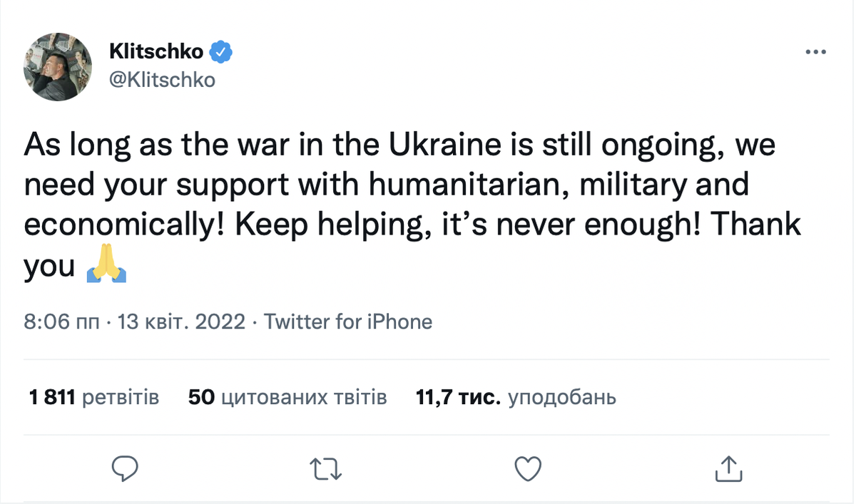This screenshot has height=504, width=856.
Task: Click the date 13 квіт. 2022
Action: pyautogui.click(x=182, y=322)
